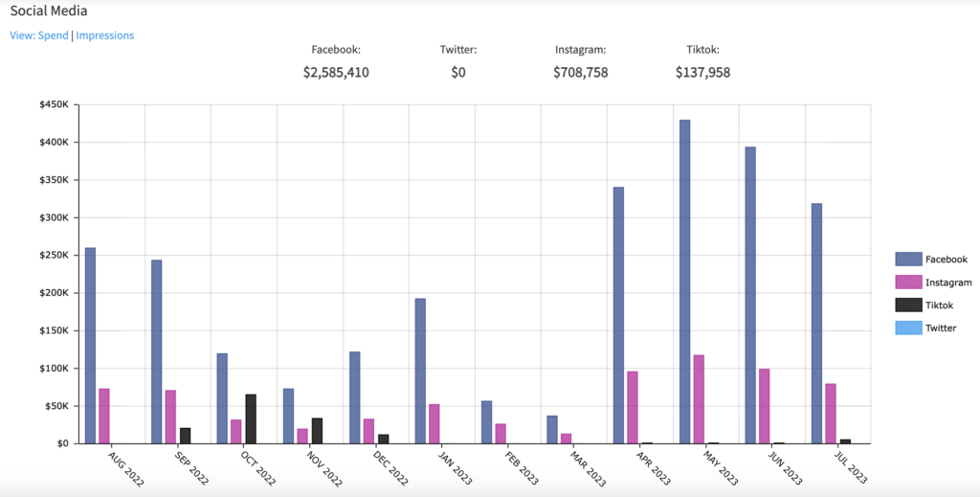Toggle Facebook series in the legend
The image size is (980, 497).
908,260
